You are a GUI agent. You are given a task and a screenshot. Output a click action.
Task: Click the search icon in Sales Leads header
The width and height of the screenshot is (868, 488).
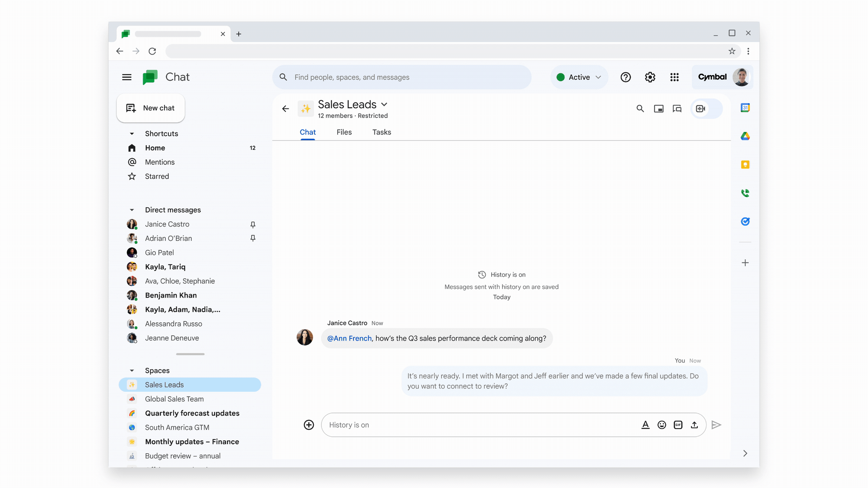(640, 108)
